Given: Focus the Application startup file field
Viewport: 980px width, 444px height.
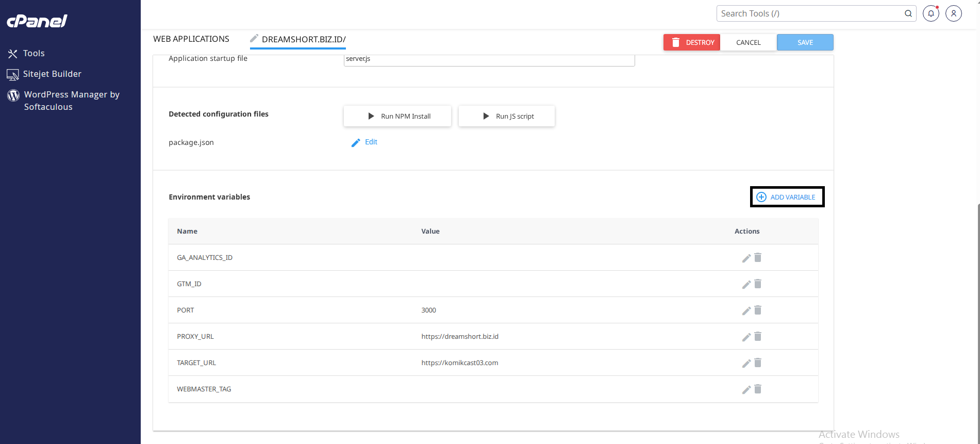Looking at the screenshot, I should (x=489, y=59).
